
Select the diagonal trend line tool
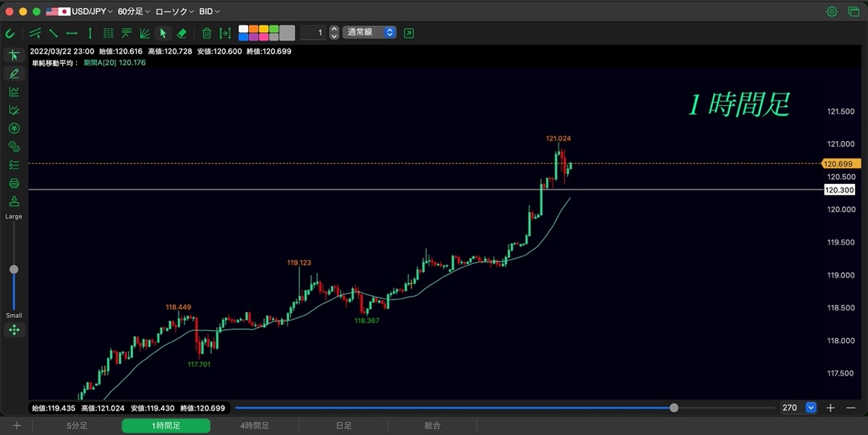54,33
